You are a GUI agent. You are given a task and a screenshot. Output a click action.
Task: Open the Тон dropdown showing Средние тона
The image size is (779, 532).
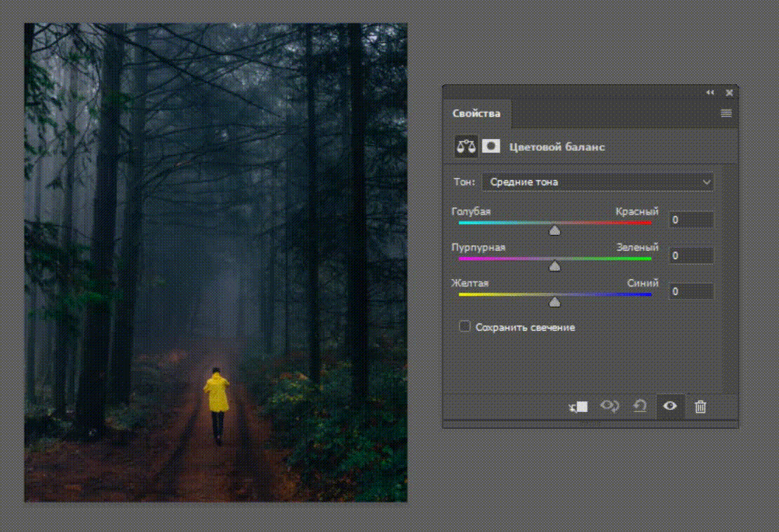598,182
